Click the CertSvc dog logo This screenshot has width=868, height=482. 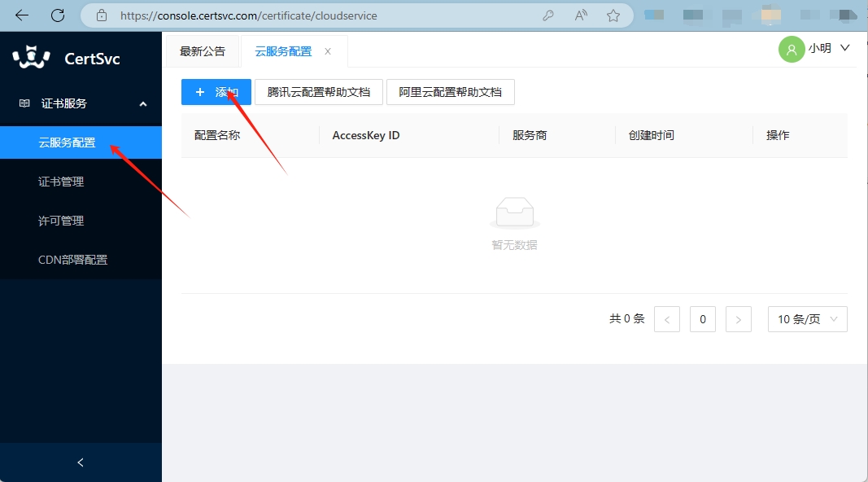pos(30,57)
